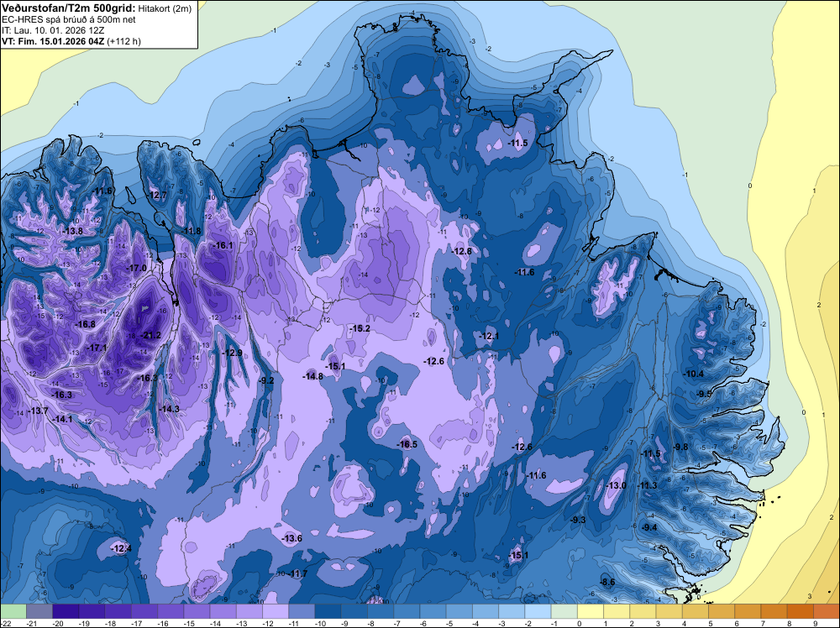Click the -8.6 temperature label

(607, 582)
